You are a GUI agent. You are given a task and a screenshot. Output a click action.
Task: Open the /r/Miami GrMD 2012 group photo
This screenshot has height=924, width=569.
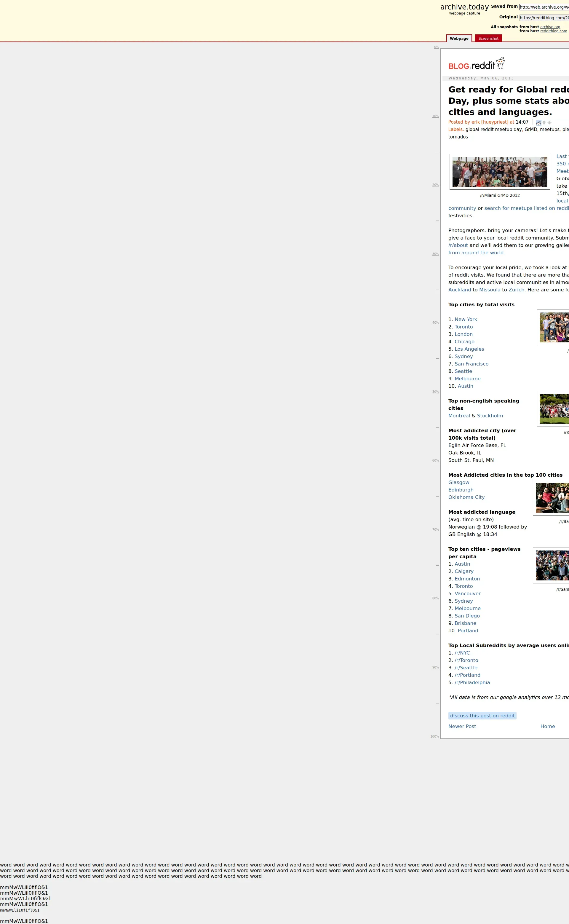499,172
